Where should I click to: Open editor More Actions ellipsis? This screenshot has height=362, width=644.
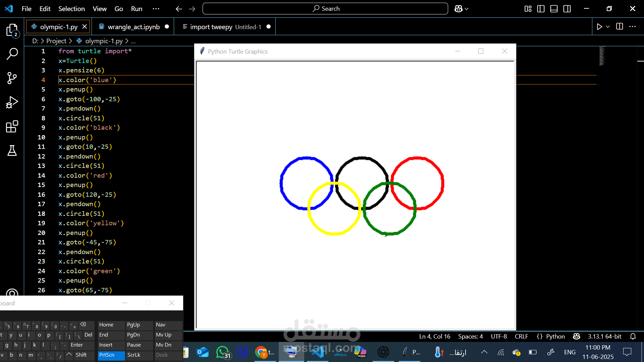coord(632,26)
